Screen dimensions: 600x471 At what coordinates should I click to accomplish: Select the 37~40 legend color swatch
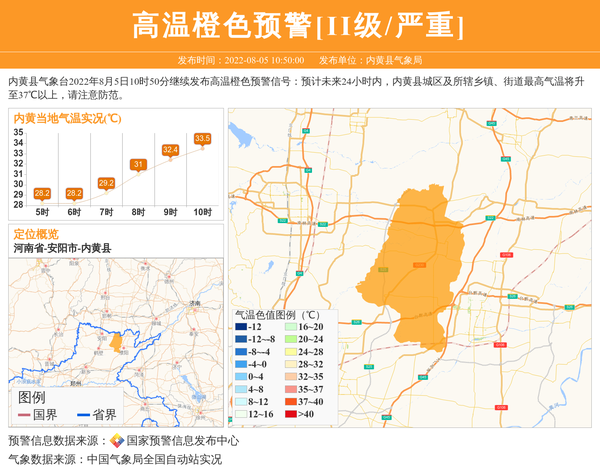pos(290,401)
